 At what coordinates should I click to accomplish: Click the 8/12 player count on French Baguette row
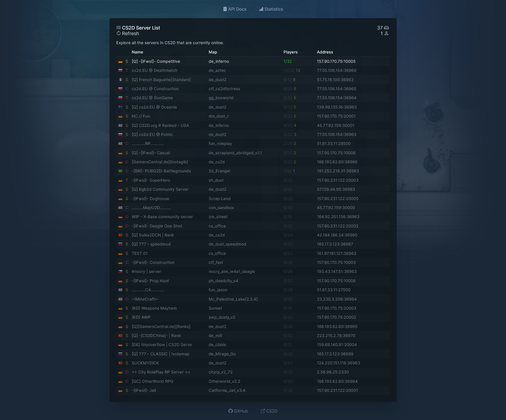[x=288, y=80]
